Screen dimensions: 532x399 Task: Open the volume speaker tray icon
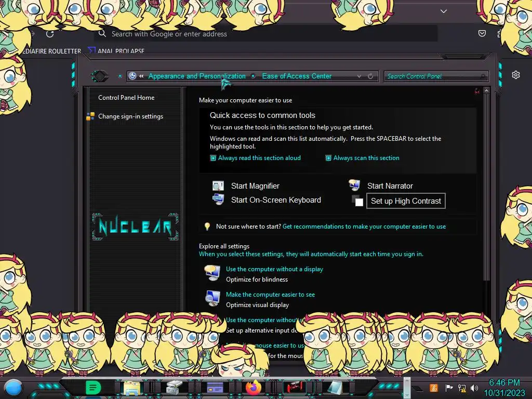[474, 388]
